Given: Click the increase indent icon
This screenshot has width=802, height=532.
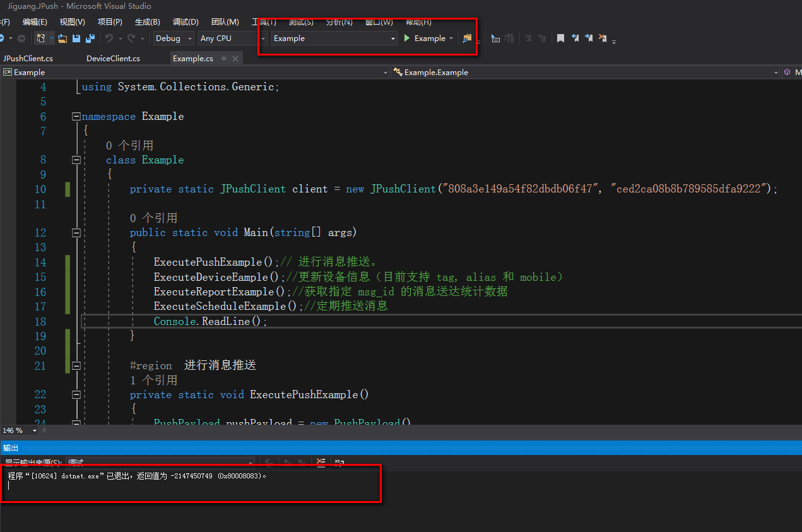Looking at the screenshot, I should pos(542,38).
